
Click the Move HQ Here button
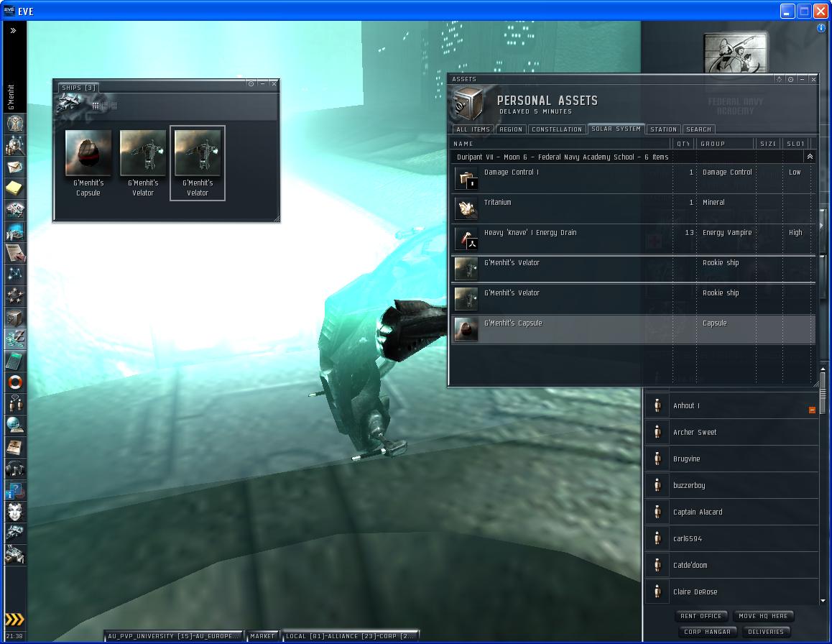(x=763, y=617)
